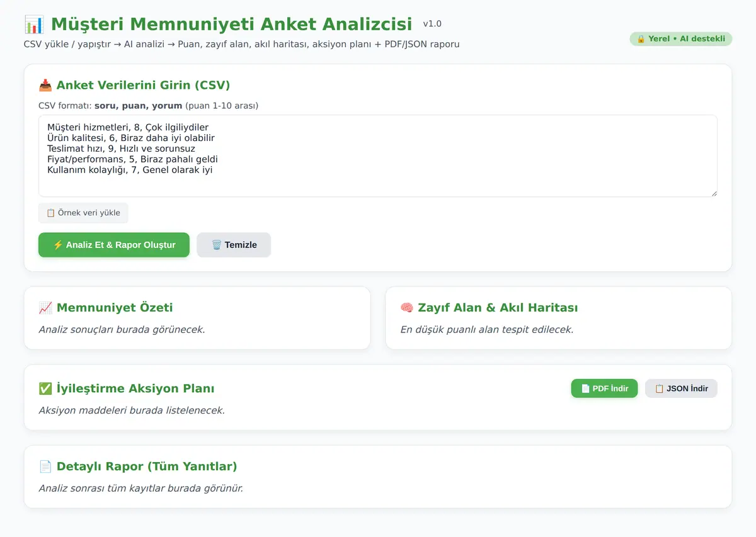Click Analiz Et & Rapor Oluştur button

(x=114, y=245)
